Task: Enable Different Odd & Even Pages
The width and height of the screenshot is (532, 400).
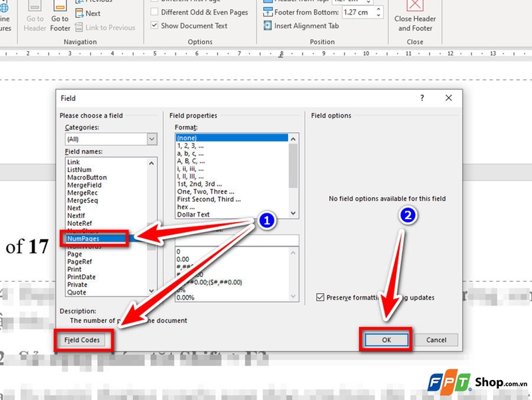Action: [155, 12]
